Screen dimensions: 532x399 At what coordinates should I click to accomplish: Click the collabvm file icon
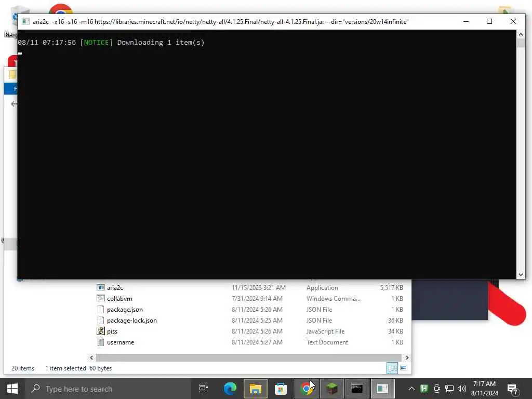click(x=100, y=298)
